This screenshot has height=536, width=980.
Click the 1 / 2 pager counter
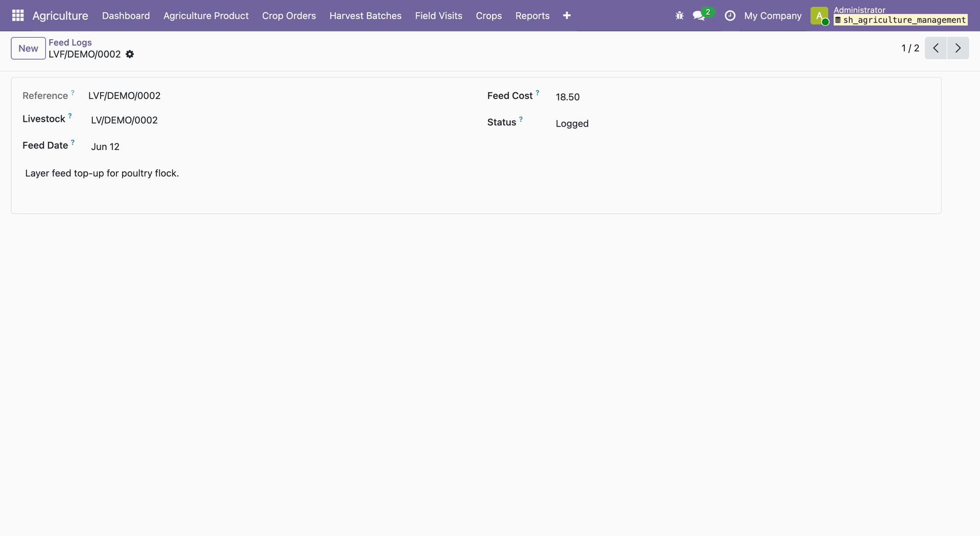point(910,48)
